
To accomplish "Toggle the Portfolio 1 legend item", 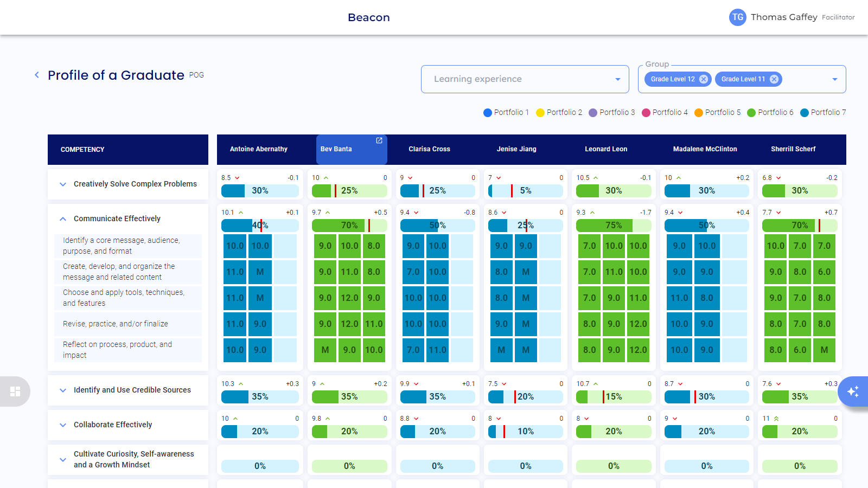I will (506, 112).
